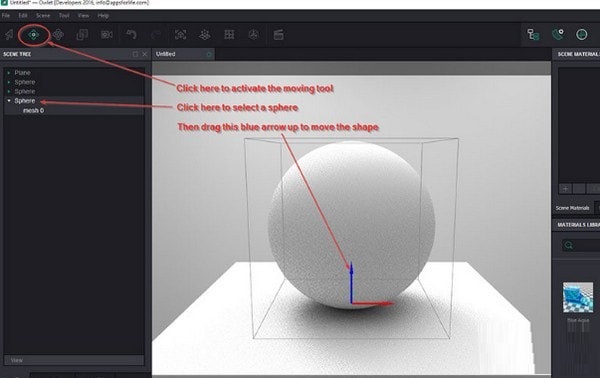Toggle the scene tree panel icon
Screen dimensions: 600x378
point(533,34)
